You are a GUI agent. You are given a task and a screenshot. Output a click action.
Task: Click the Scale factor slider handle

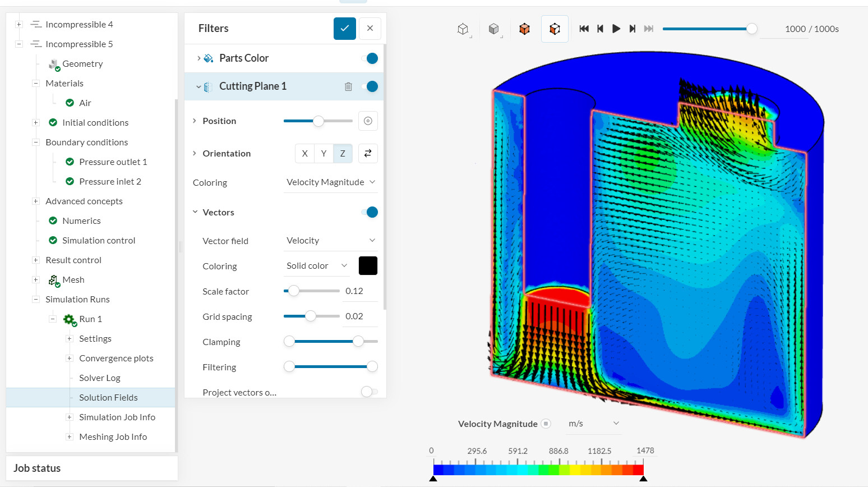[x=293, y=291]
